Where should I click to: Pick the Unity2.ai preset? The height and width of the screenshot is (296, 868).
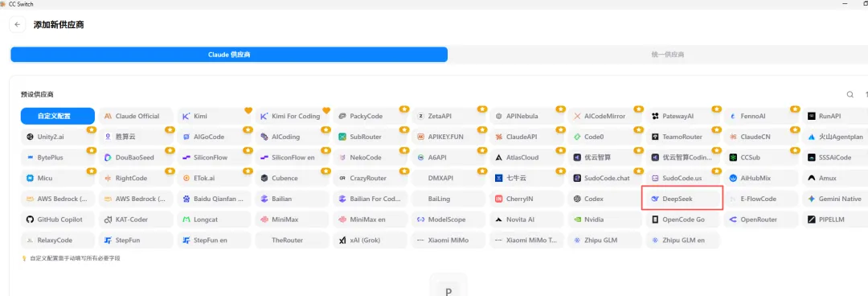58,137
